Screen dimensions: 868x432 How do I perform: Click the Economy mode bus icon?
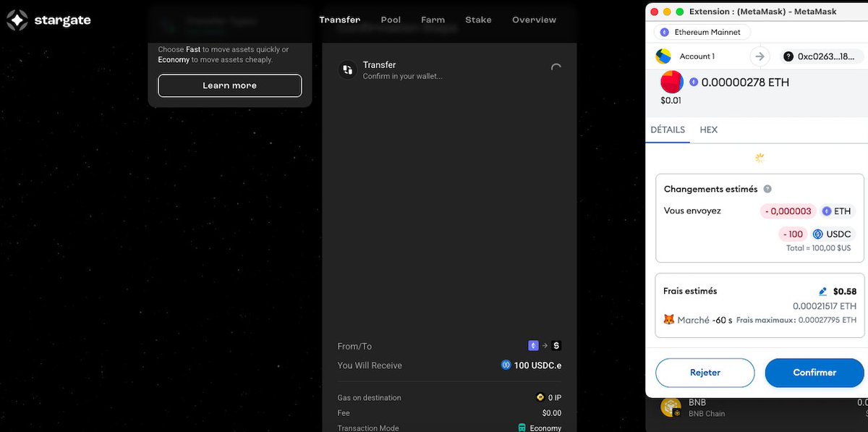522,428
